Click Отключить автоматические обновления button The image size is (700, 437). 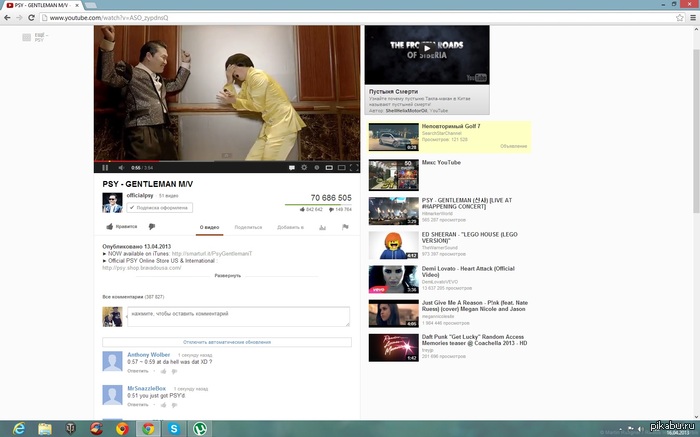coord(227,342)
